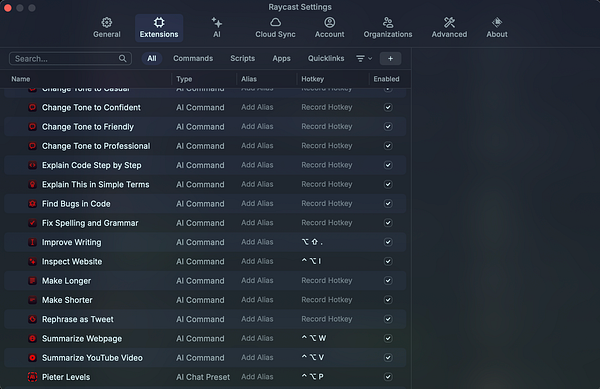This screenshot has width=600, height=389.
Task: Filter list by Scripts
Action: tap(242, 59)
